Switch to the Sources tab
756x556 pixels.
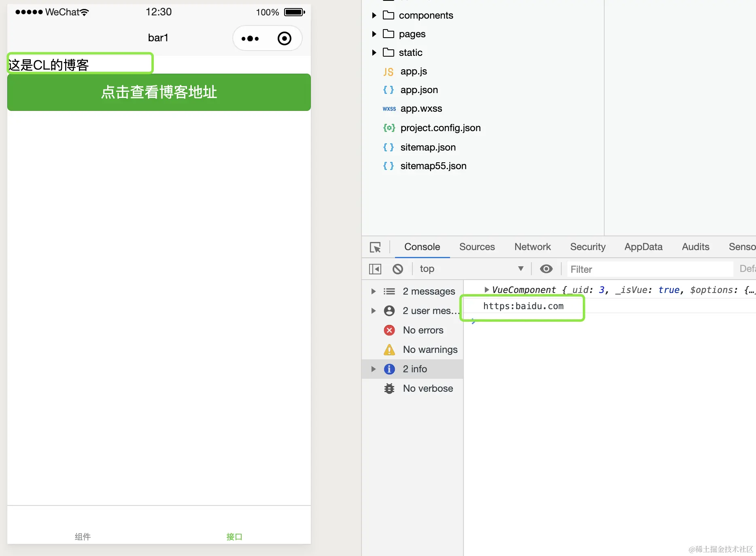click(477, 247)
